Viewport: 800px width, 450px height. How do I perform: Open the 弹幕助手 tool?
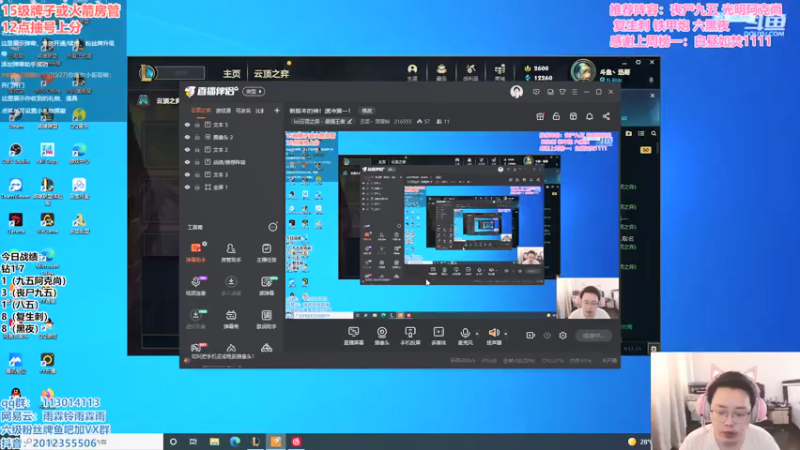pos(196,253)
